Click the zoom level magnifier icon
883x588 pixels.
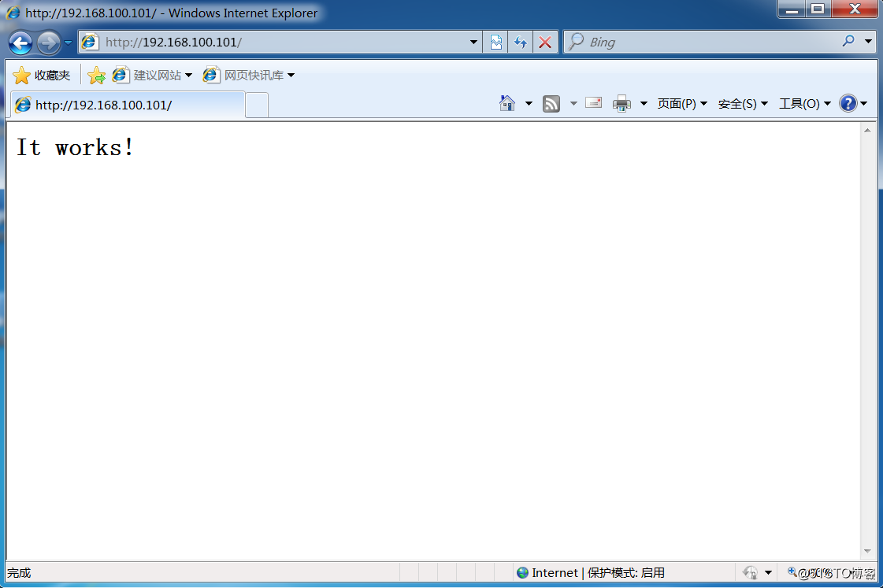click(792, 572)
